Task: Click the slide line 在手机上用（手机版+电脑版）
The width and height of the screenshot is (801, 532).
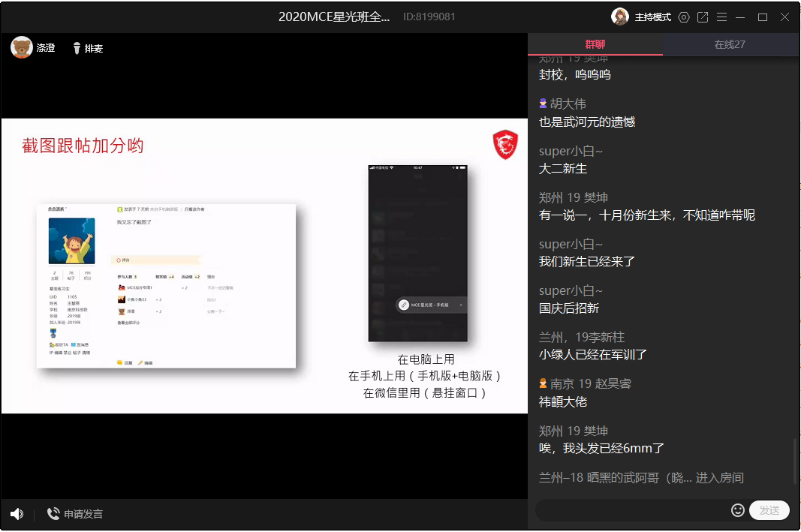Action: click(424, 376)
